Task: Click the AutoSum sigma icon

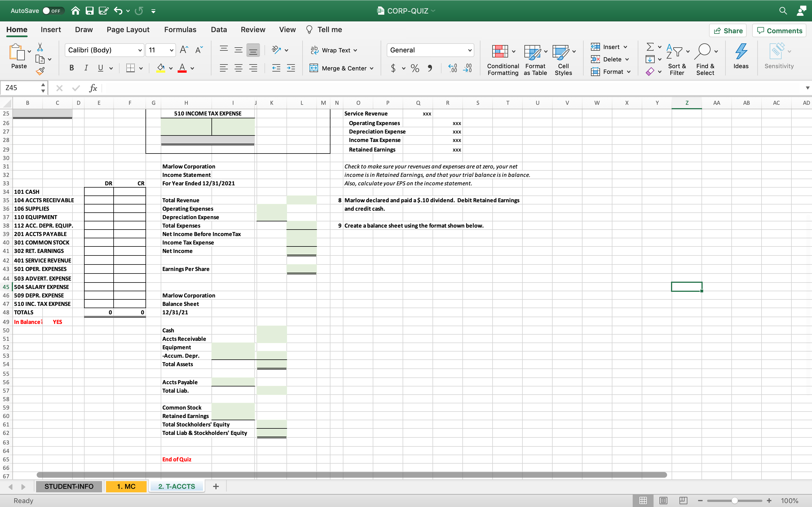Action: pos(650,46)
